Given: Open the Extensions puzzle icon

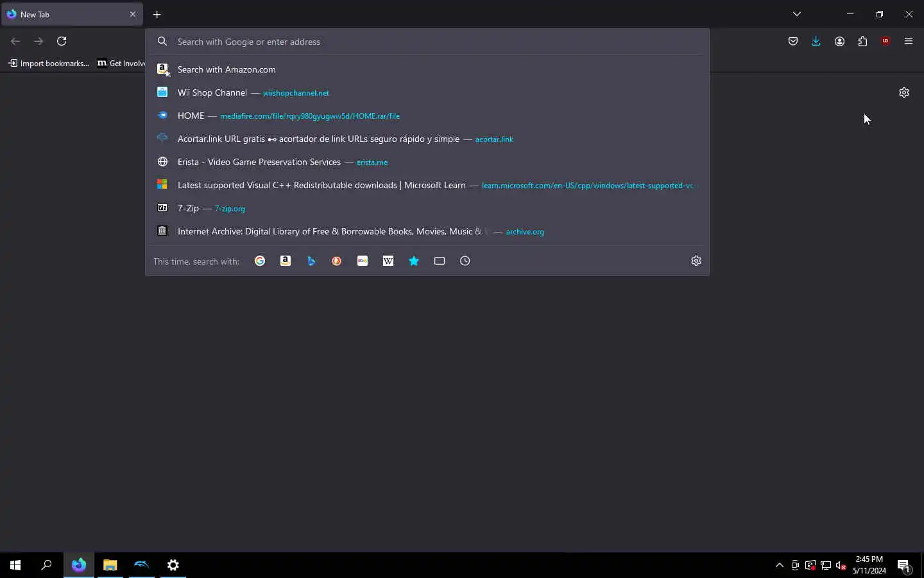Looking at the screenshot, I should pos(862,41).
